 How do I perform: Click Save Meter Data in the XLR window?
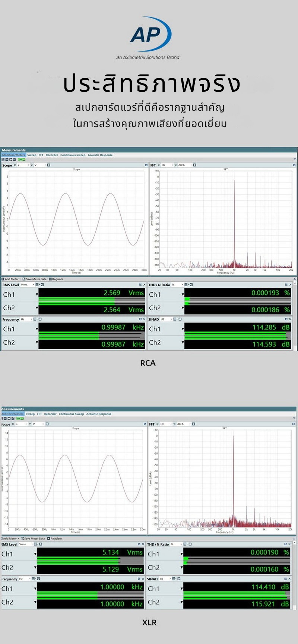click(x=34, y=539)
